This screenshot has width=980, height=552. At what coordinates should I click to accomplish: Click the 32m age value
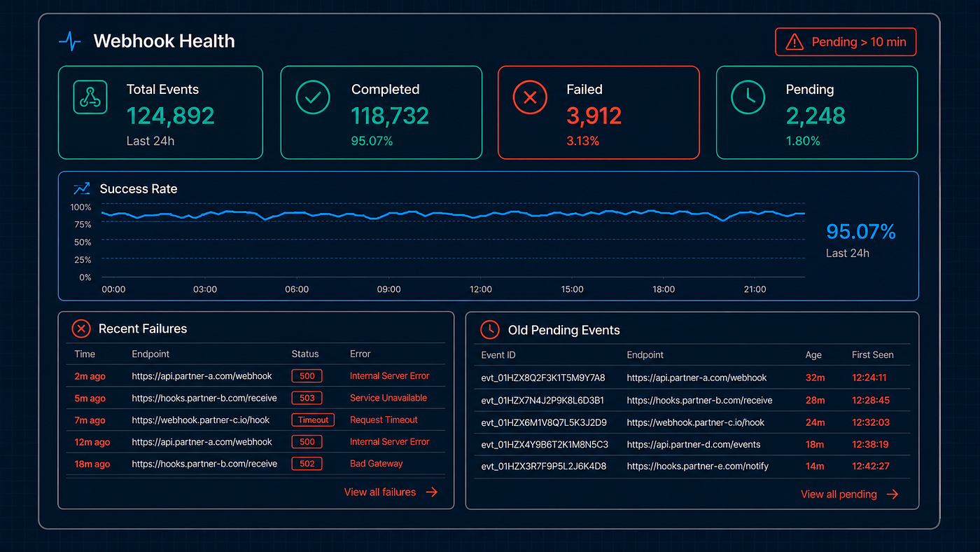point(815,378)
